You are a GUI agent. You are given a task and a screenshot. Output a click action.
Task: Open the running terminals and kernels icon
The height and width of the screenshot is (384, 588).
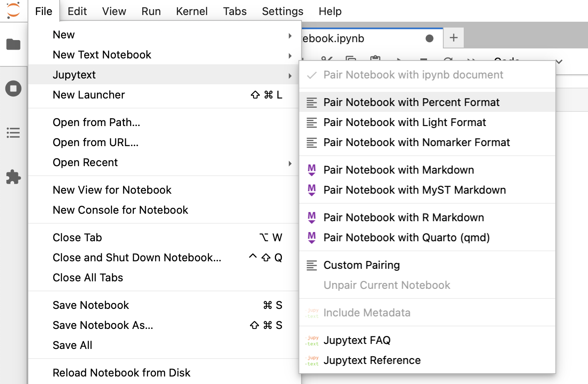pos(13,88)
